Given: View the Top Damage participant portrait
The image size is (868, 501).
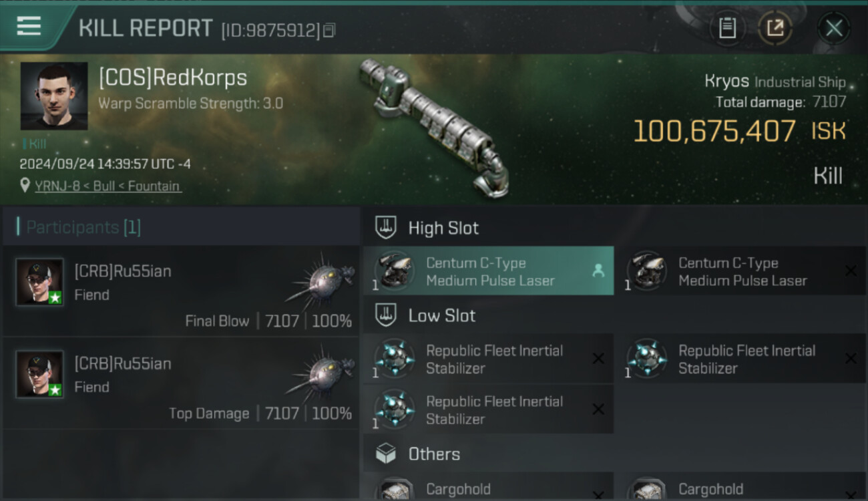Looking at the screenshot, I should [x=40, y=374].
